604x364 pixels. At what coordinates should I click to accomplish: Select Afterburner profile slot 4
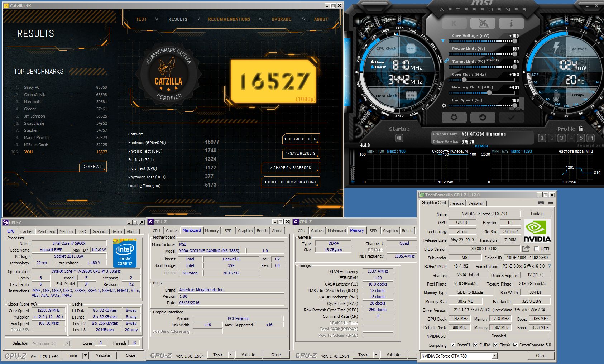coord(571,138)
